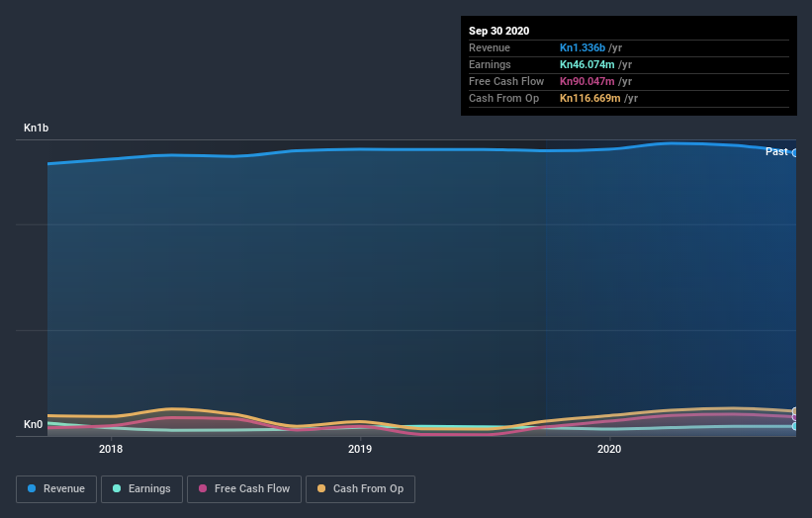Click the 2018 x-axis label

(111, 449)
